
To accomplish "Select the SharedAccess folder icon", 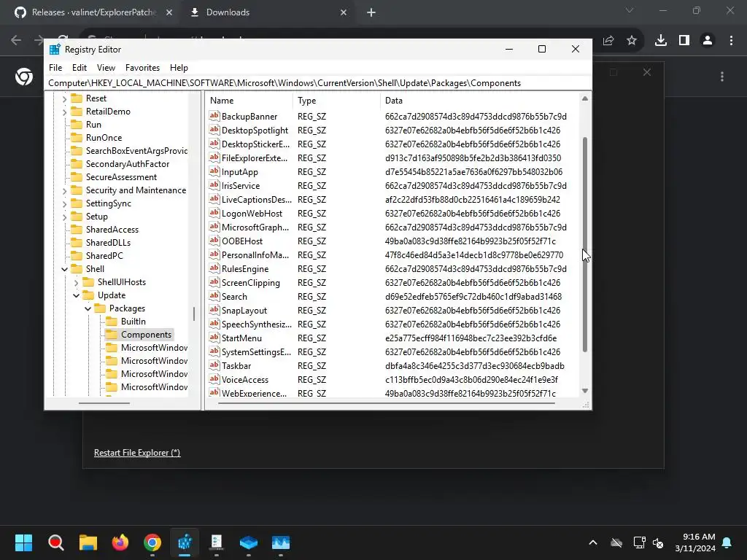I will (x=77, y=230).
